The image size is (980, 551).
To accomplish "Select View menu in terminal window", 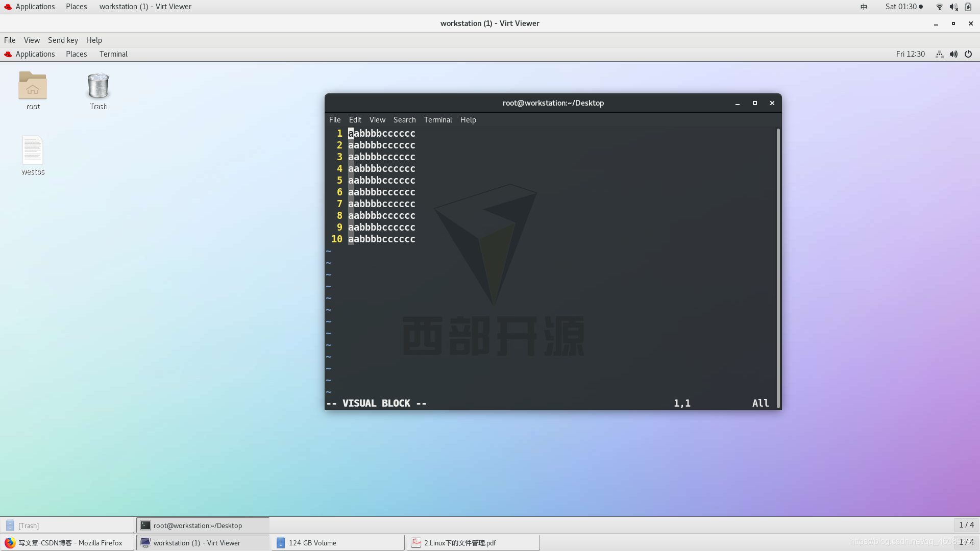I will (x=377, y=120).
